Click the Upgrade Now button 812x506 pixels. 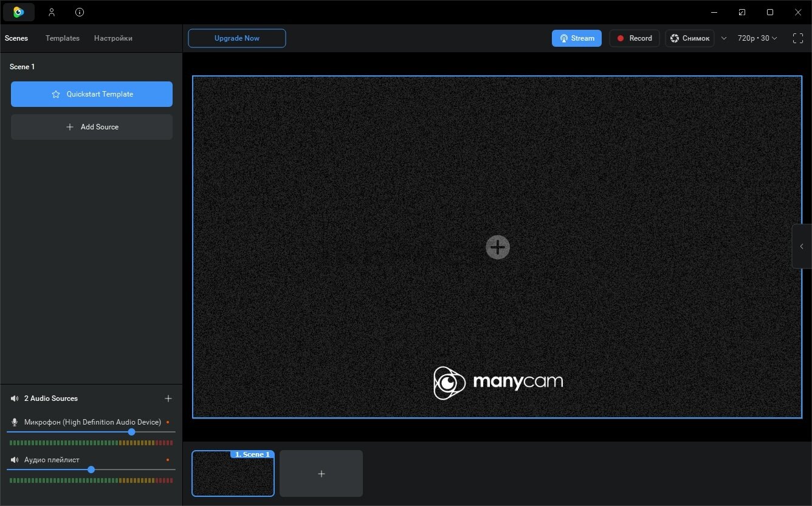pos(237,38)
